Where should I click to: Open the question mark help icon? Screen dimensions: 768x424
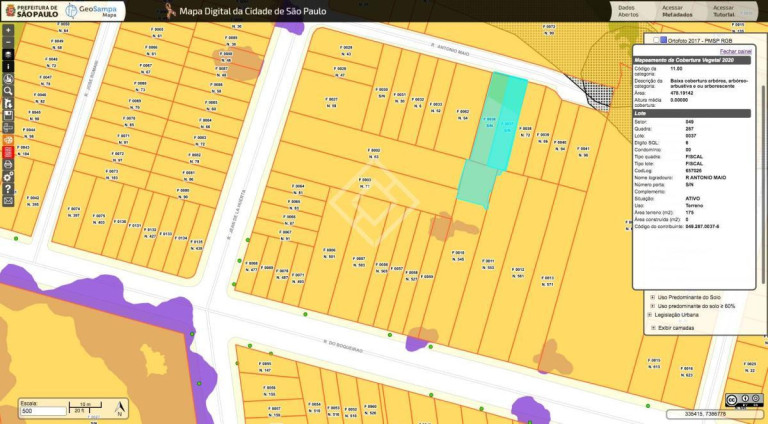(8, 188)
